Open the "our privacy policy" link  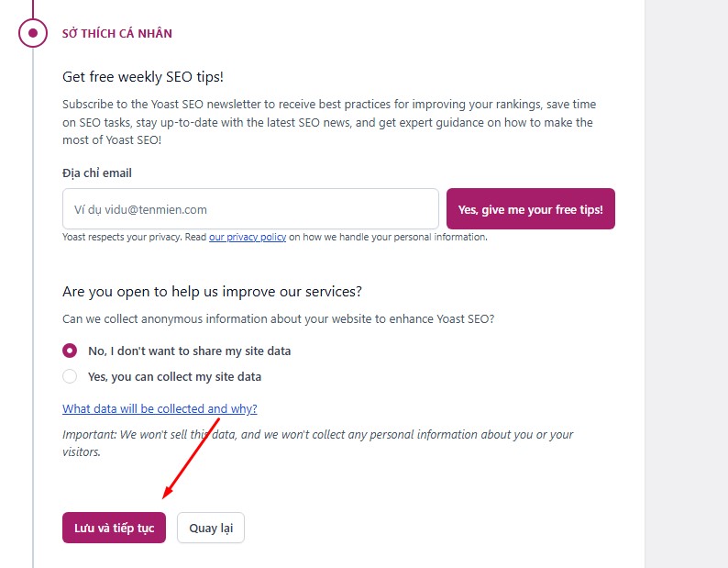click(x=248, y=237)
